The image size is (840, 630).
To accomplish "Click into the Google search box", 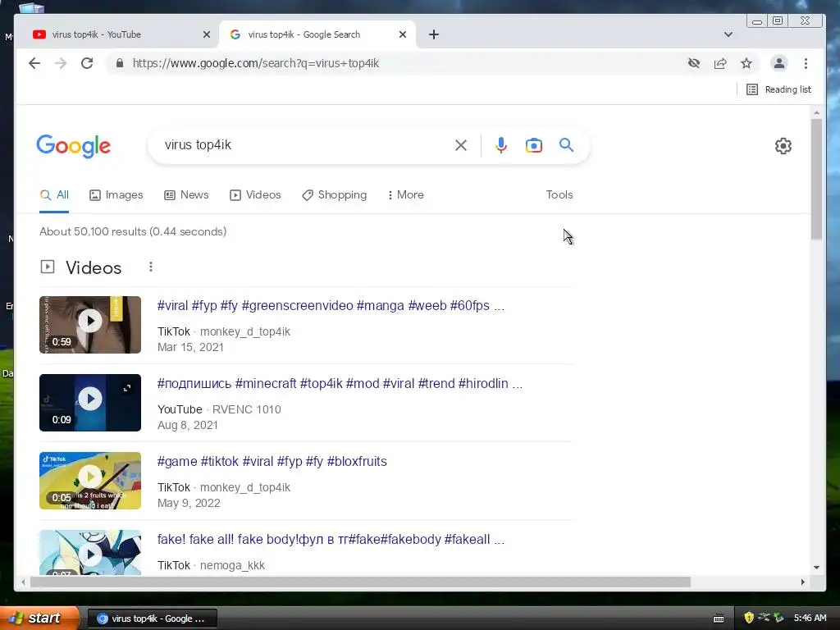I will 305,145.
